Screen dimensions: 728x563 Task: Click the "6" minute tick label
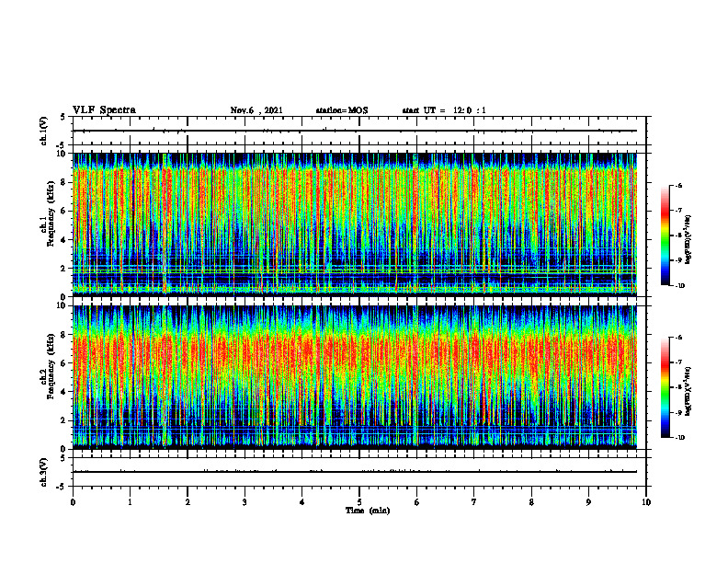tap(417, 502)
